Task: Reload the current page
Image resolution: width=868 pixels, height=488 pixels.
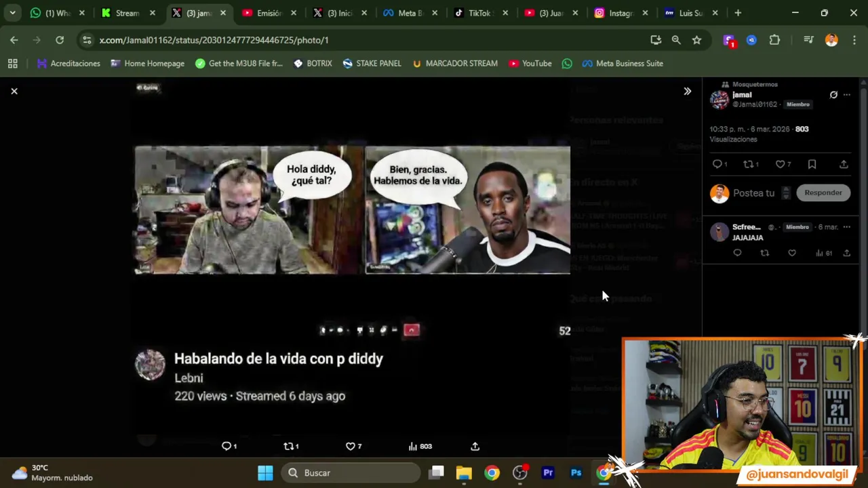Action: tap(60, 40)
